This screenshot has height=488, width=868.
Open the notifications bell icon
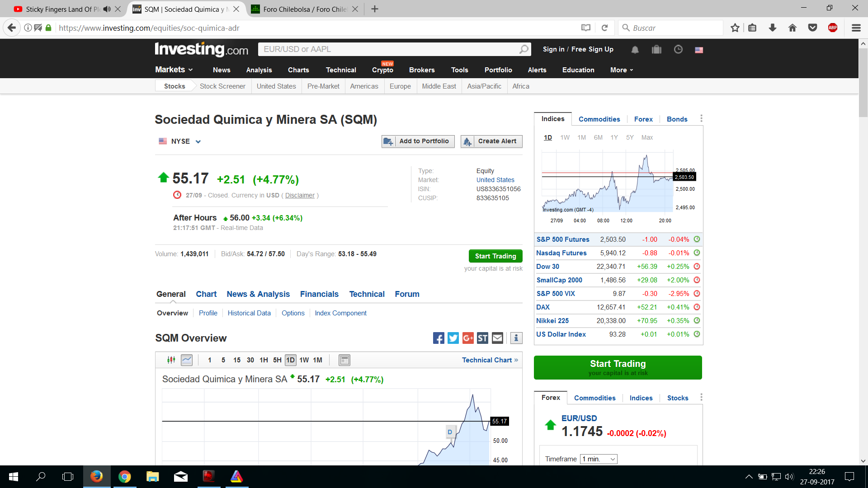pos(635,50)
